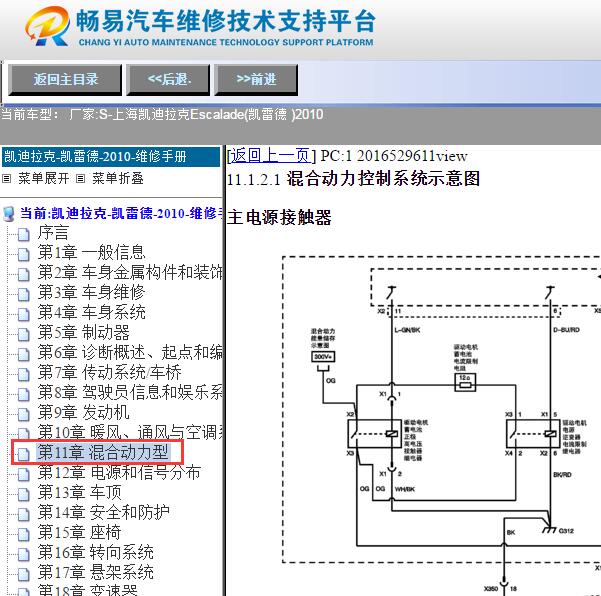This screenshot has width=601, height=596.
Task: Click the page icon beside 第5章
Action: point(23,334)
